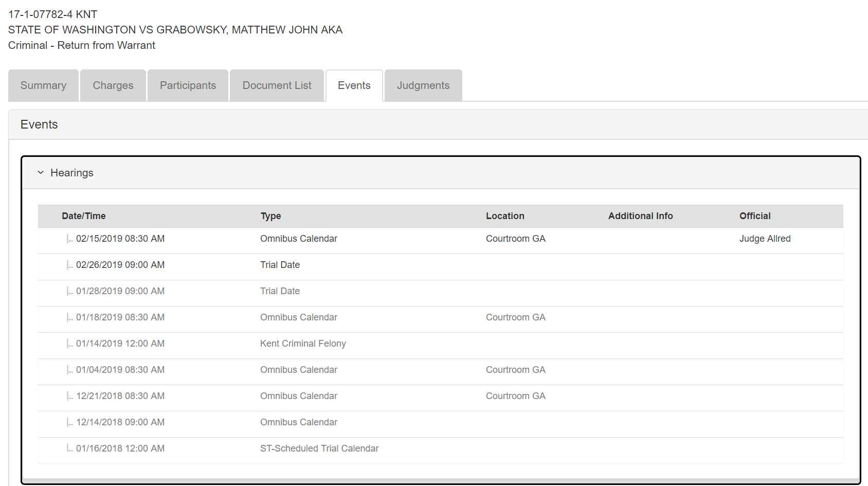
Task: Select the 01/14/2019 12:00 AM hearing date
Action: 120,344
